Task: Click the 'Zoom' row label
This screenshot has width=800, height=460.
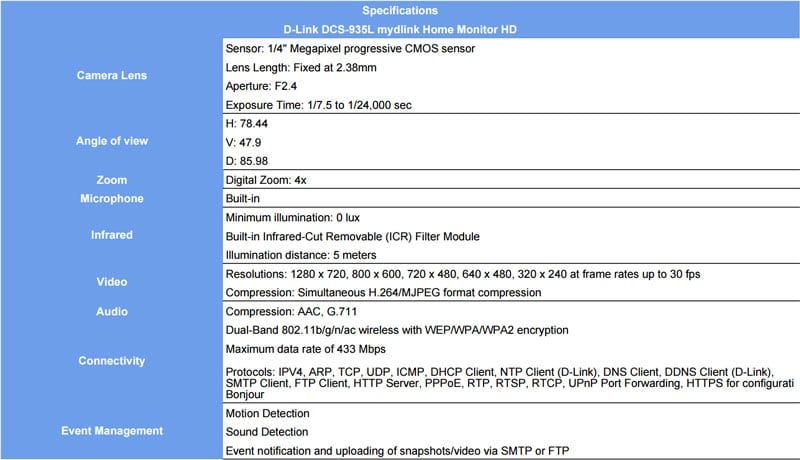Action: click(112, 180)
